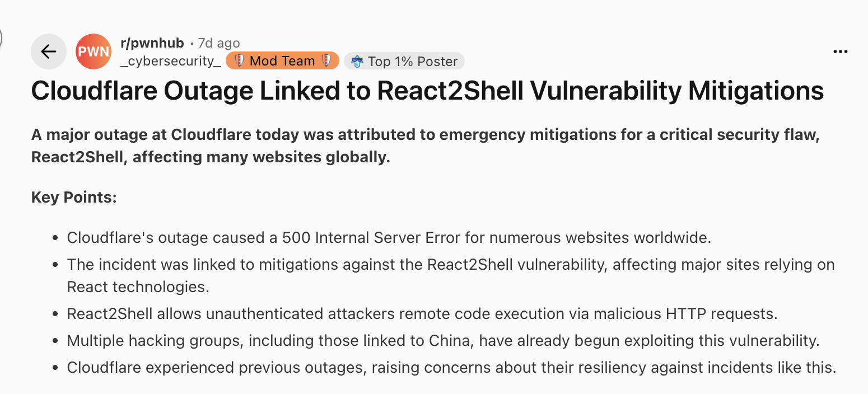Open the three-dot post options menu
The height and width of the screenshot is (394, 868).
pos(841,52)
